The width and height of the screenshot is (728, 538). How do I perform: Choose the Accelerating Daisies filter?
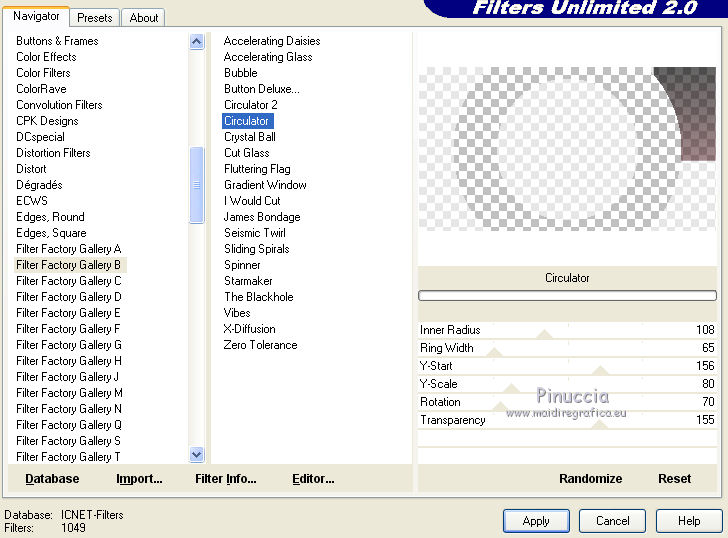coord(272,41)
